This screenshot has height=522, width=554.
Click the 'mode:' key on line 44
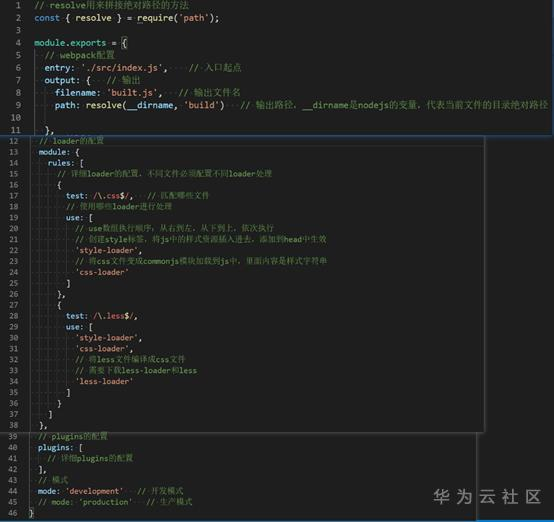coord(49,491)
